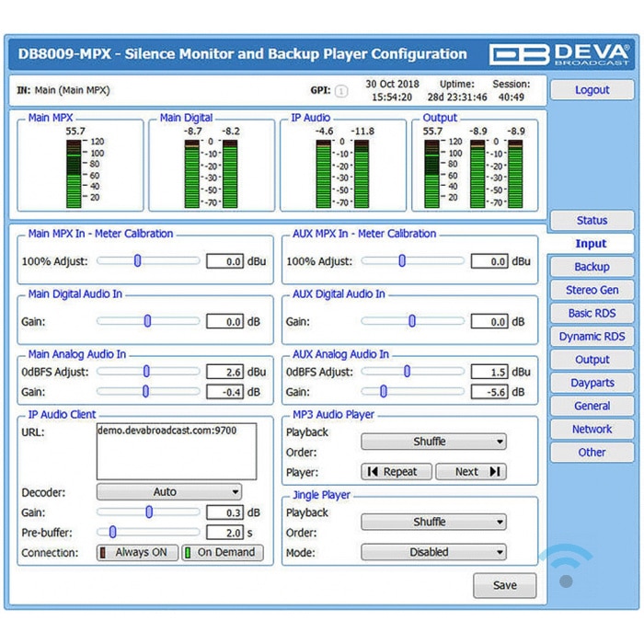Viewport: 644px width, 644px height.
Task: Expand MP3 Playback Order Shuffle dropdown
Action: [433, 442]
